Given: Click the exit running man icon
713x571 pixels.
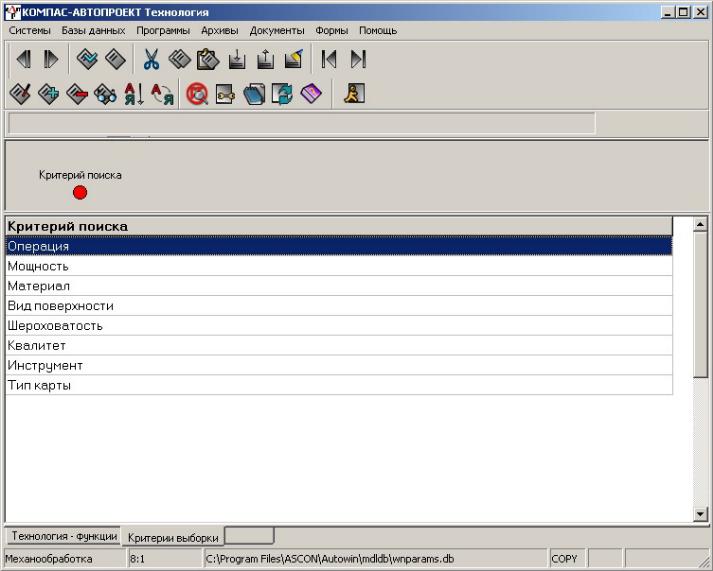Looking at the screenshot, I should [354, 94].
